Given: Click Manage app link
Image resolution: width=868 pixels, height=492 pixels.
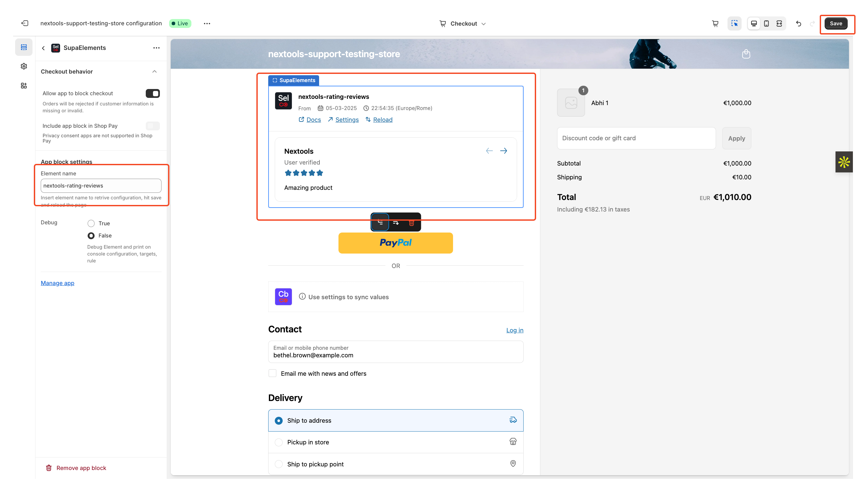Looking at the screenshot, I should [x=57, y=283].
